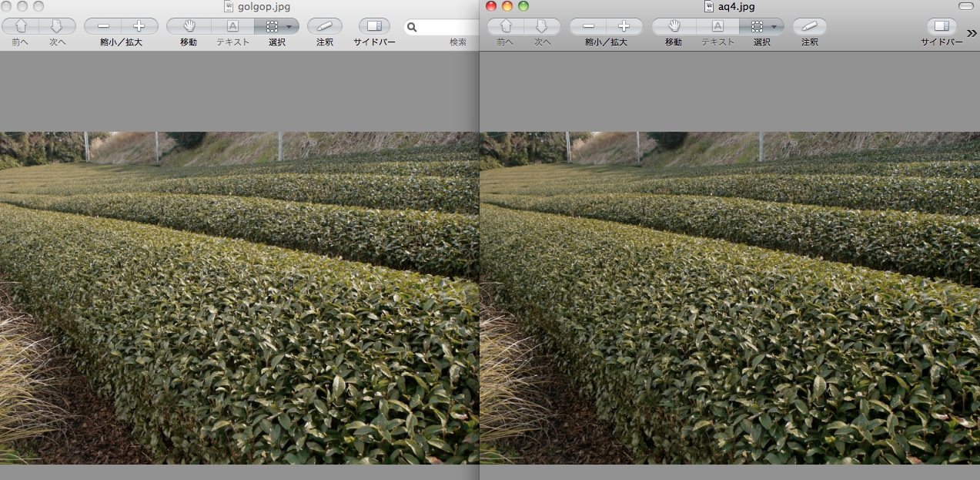980x480 pixels.
Task: Open selection tool dropdown in golgop.jpg window
Action: click(x=289, y=26)
